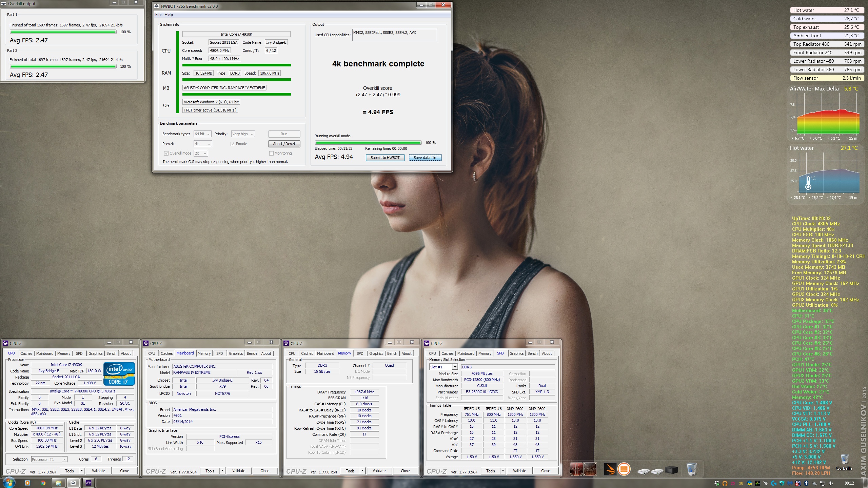Open Bench tab in SPD CPU-Z window
868x488 pixels.
pos(532,353)
